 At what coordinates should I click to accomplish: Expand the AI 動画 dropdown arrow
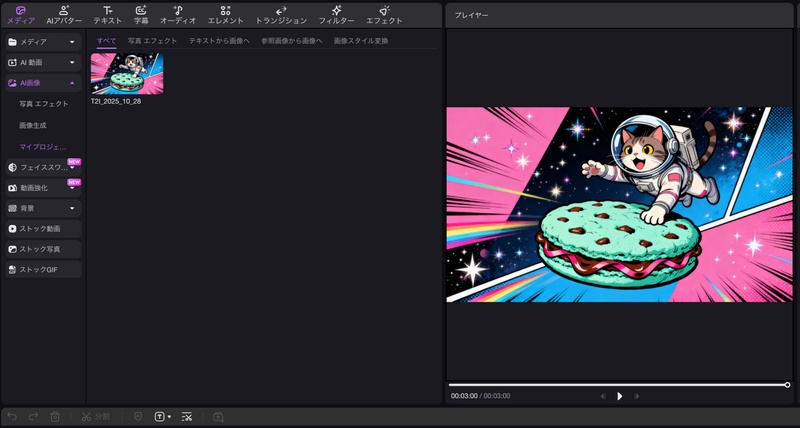coord(72,62)
